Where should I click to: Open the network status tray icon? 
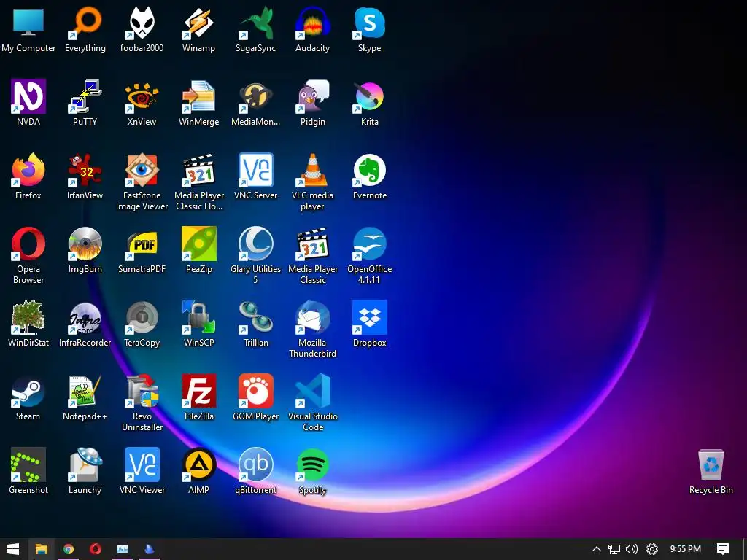614,549
